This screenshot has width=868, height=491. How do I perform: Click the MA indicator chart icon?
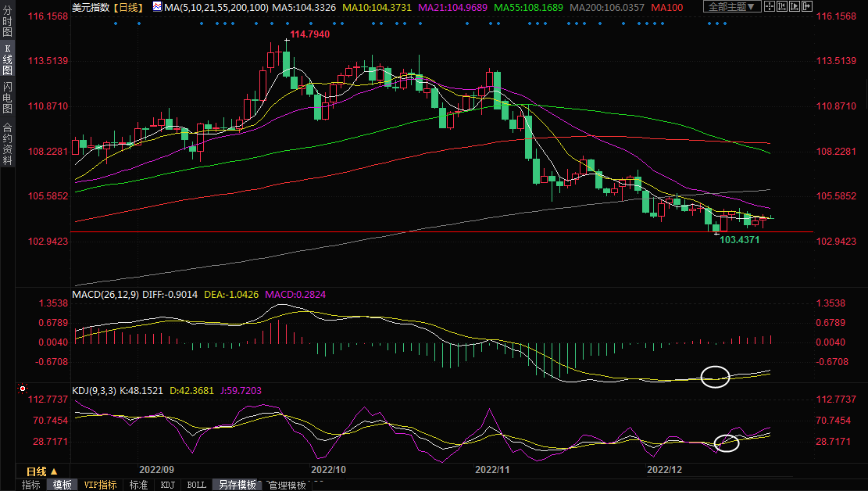pos(158,7)
